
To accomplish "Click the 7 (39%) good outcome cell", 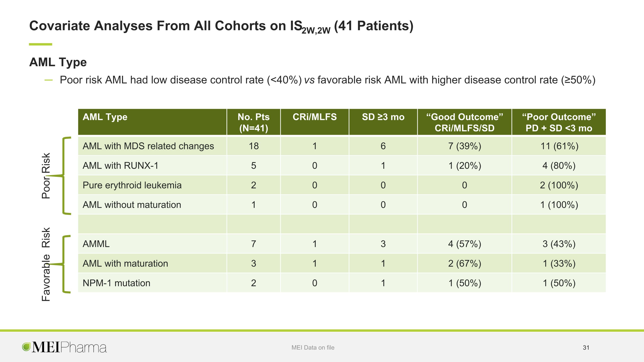I will coord(465,146).
